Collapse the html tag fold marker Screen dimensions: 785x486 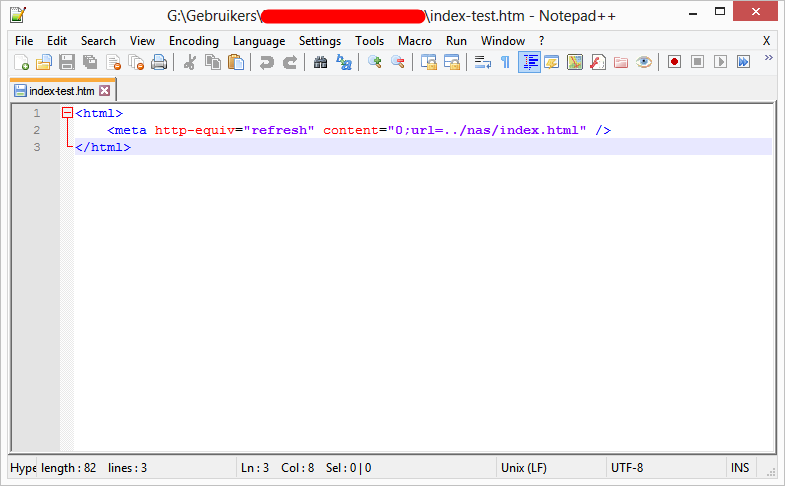click(x=67, y=114)
